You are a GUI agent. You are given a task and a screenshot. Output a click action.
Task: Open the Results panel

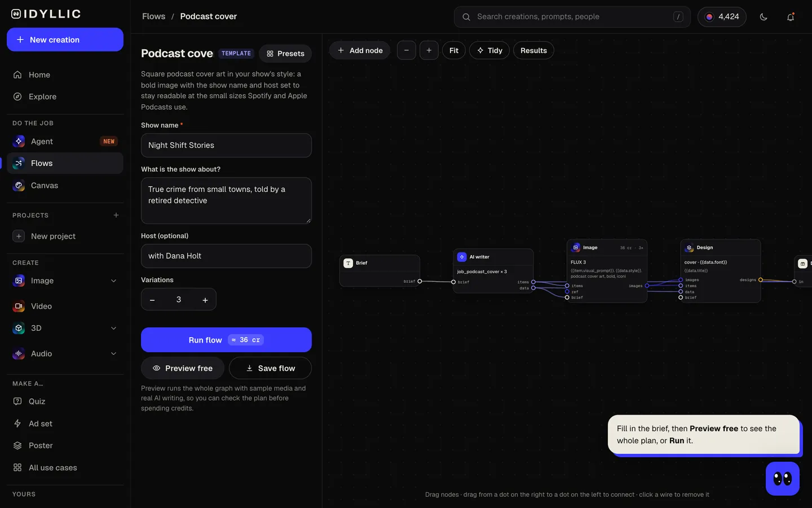point(533,50)
